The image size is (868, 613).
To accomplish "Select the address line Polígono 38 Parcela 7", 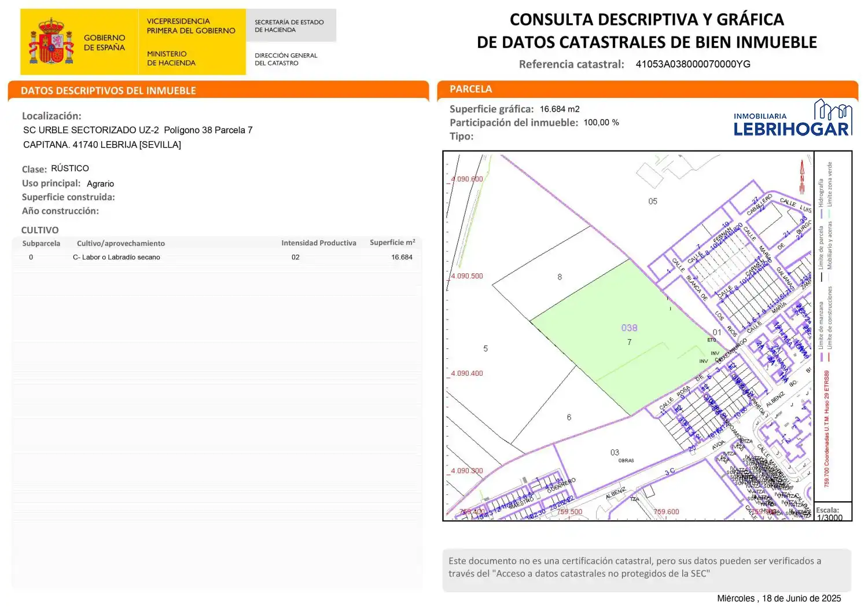I will (x=138, y=130).
